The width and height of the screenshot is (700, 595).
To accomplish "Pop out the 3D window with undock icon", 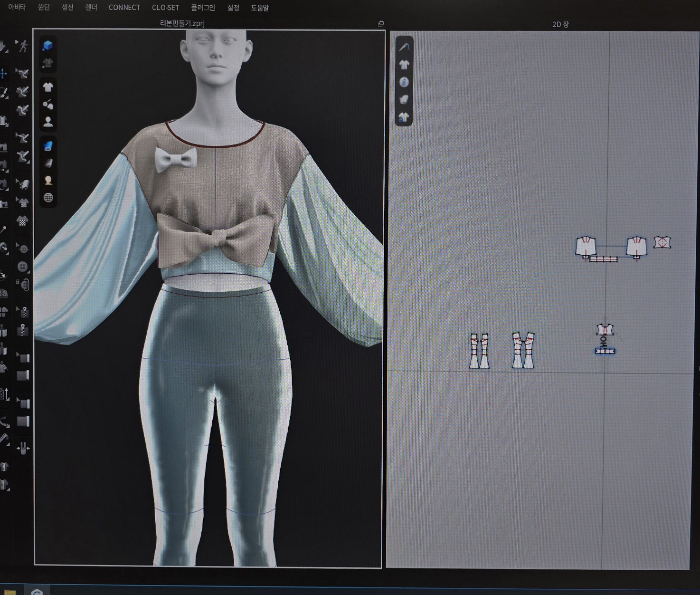I will tap(380, 23).
